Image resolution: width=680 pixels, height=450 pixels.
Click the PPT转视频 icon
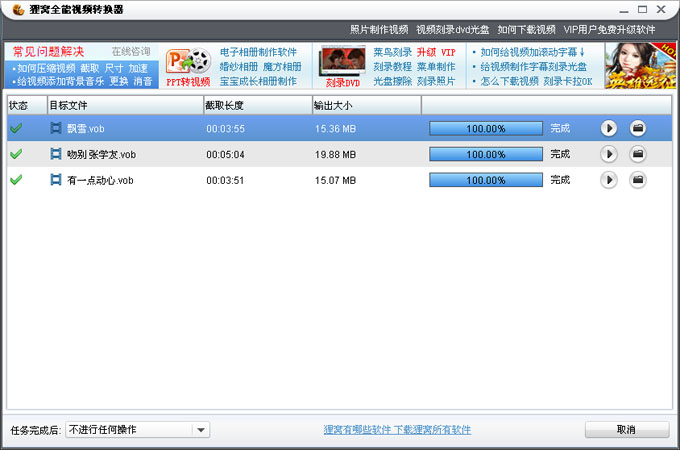pos(188,66)
